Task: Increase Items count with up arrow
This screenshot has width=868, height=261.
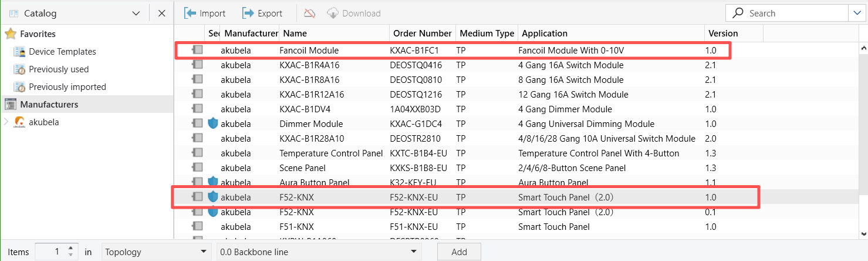Action: click(70, 248)
